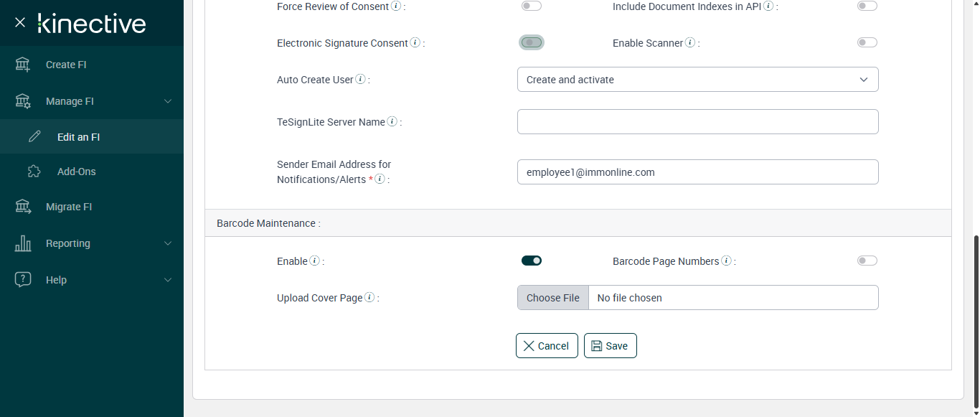980x417 pixels.
Task: Close the sidebar with the X icon
Action: pos(20,22)
